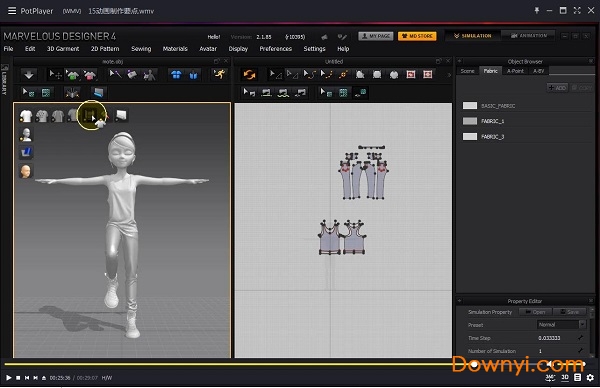This screenshot has height=388, width=600.
Task: Open the 3D Garment menu
Action: pyautogui.click(x=63, y=49)
